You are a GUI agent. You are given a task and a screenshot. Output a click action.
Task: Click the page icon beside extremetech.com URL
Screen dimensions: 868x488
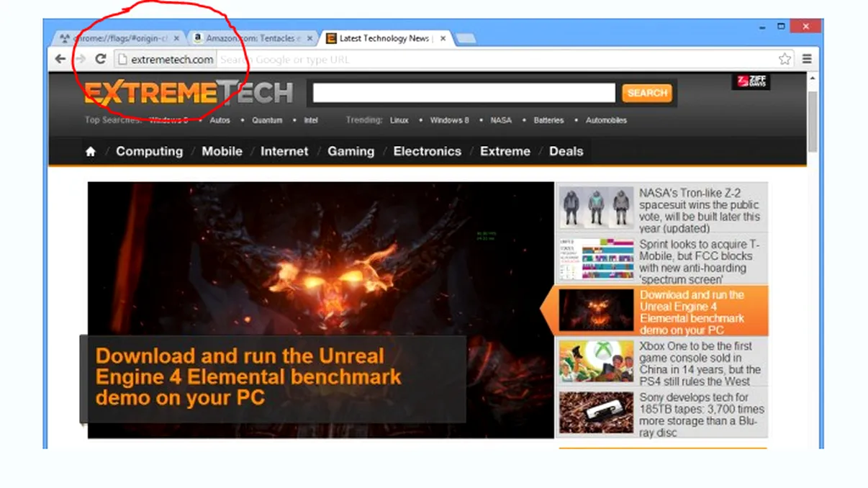pyautogui.click(x=121, y=59)
